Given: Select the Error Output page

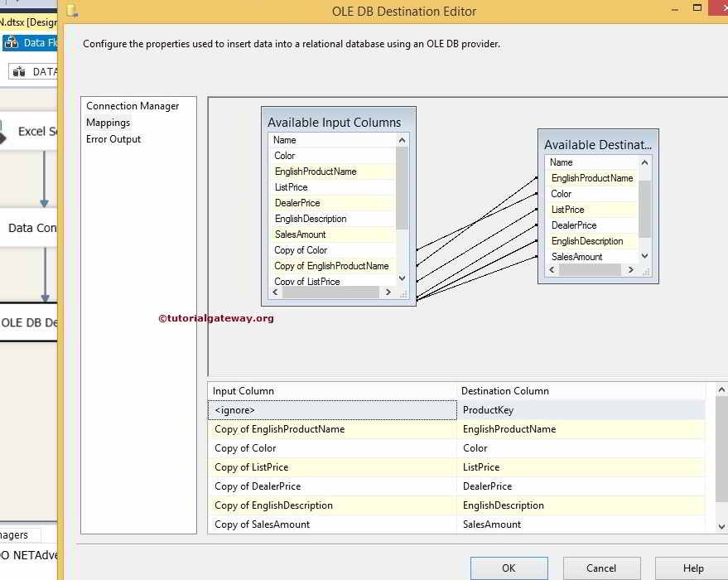Looking at the screenshot, I should pyautogui.click(x=113, y=138).
